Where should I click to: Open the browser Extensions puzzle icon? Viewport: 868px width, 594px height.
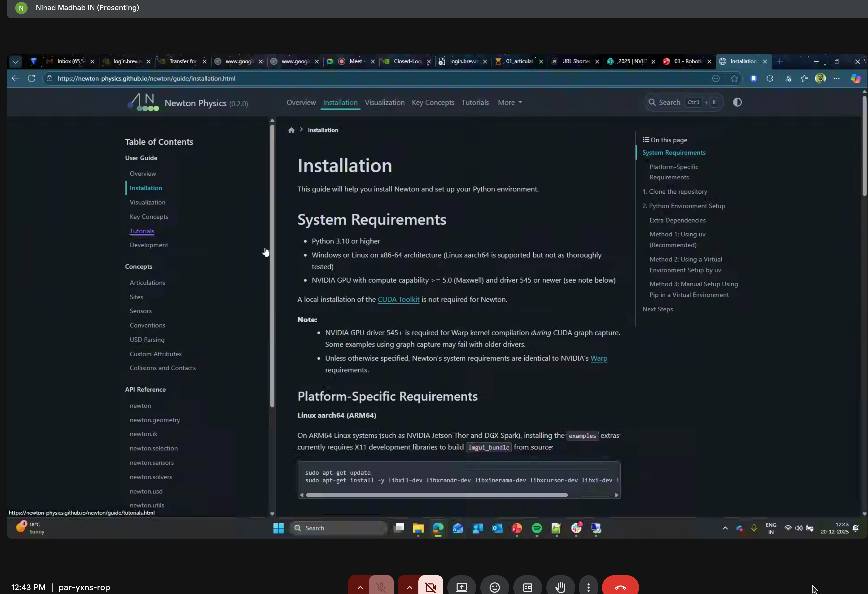click(x=770, y=78)
